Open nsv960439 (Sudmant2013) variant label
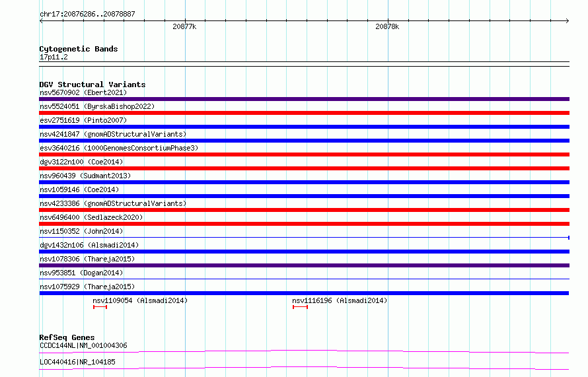 point(85,176)
